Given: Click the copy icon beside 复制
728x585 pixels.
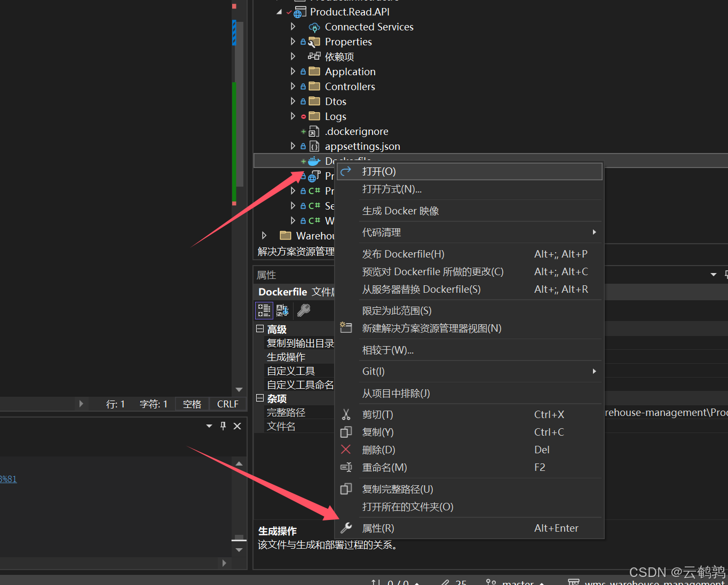Looking at the screenshot, I should [x=346, y=432].
